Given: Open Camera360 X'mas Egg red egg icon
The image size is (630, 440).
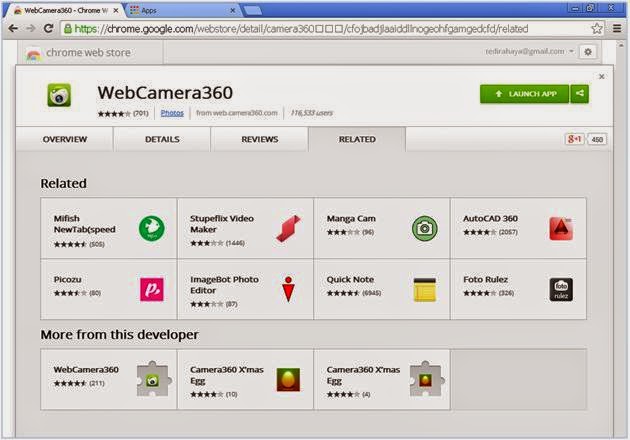Looking at the screenshot, I should 288,380.
